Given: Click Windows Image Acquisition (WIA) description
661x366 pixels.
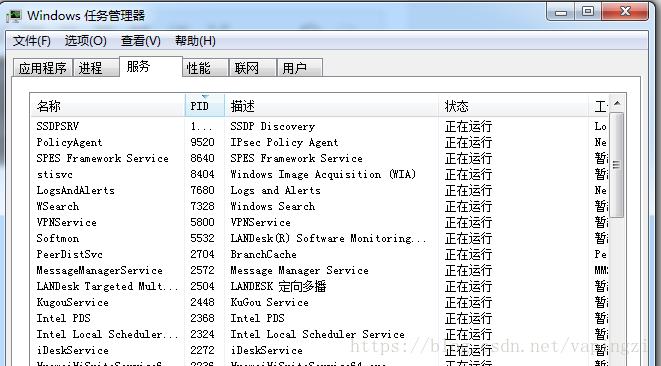Looking at the screenshot, I should click(x=323, y=175).
